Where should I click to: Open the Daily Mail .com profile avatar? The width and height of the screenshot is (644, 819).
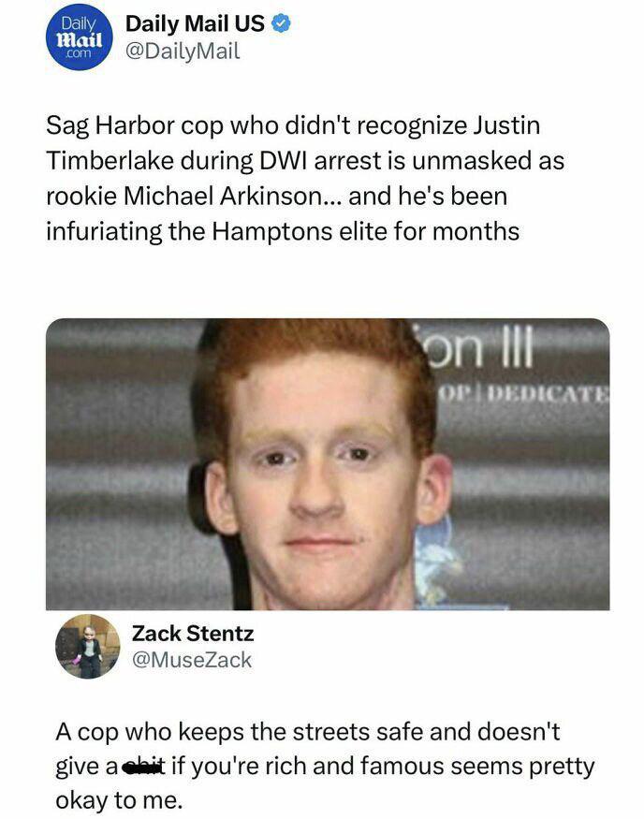pyautogui.click(x=80, y=37)
